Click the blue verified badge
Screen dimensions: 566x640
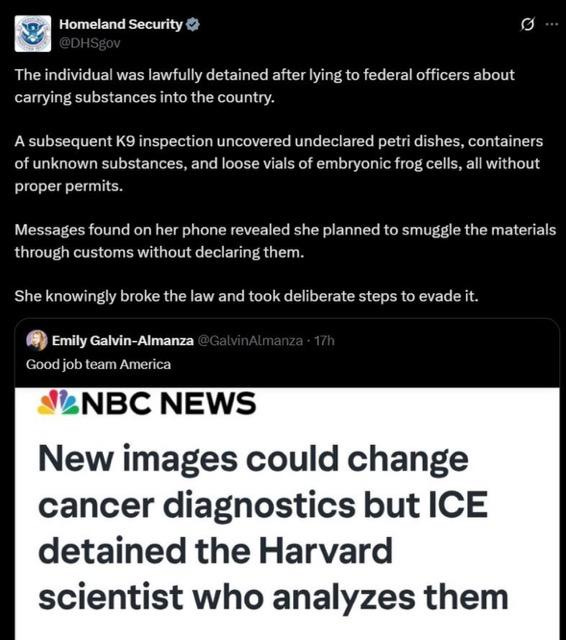coord(193,25)
